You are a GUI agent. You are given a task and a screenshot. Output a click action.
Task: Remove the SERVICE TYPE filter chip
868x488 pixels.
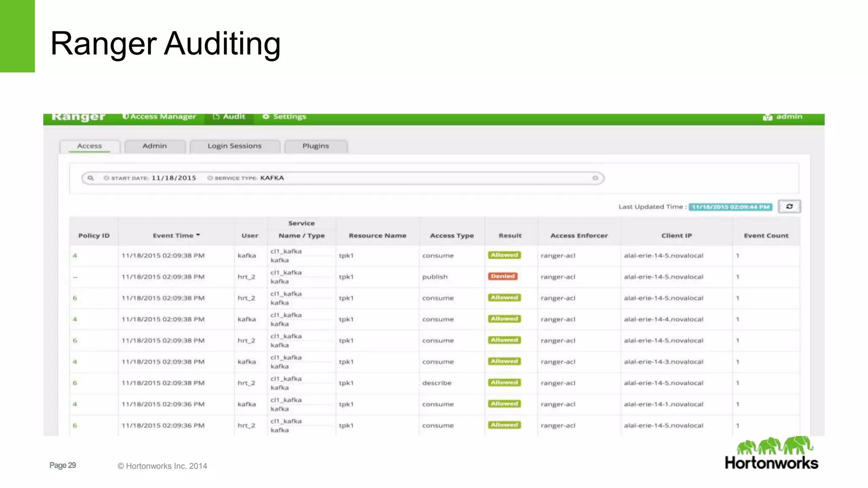pos(210,178)
